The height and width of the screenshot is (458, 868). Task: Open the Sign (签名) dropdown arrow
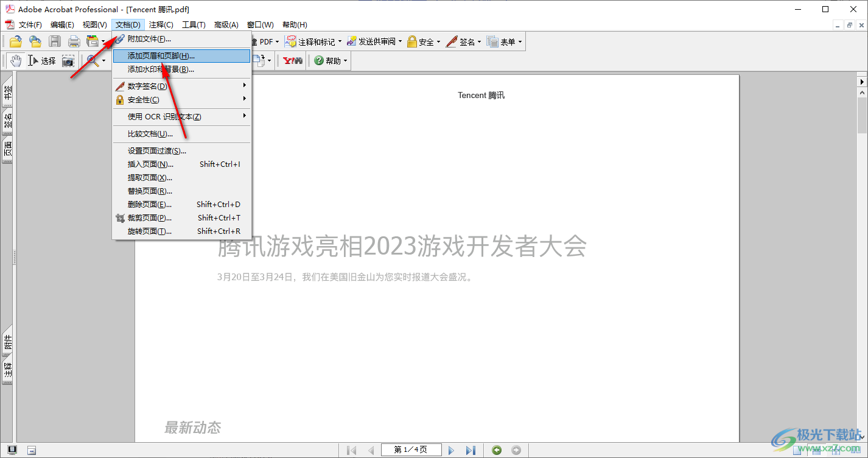point(479,42)
